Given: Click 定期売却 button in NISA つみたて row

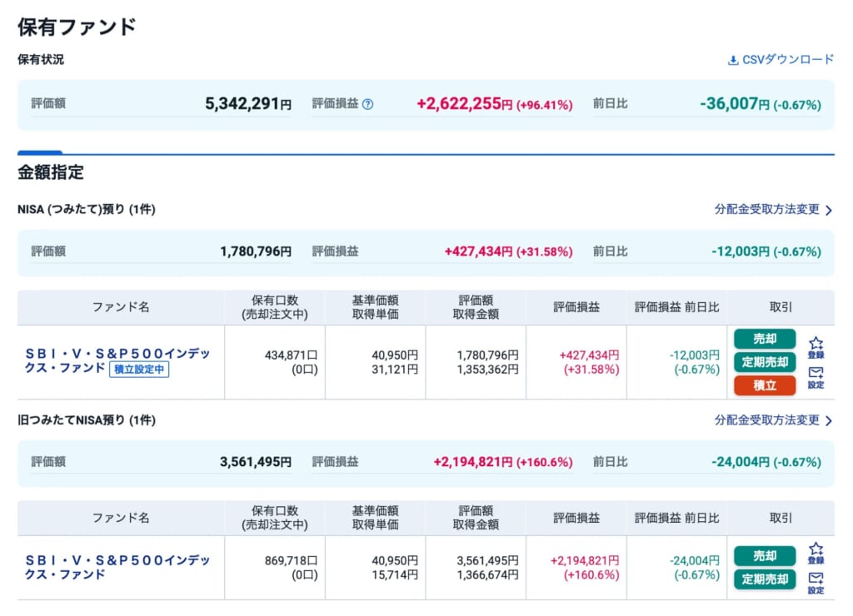Looking at the screenshot, I should [x=765, y=362].
